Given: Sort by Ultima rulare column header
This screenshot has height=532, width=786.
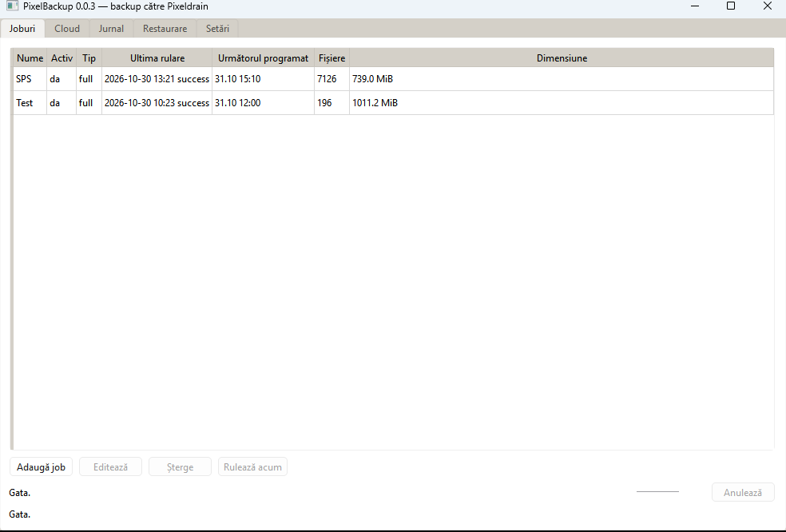Looking at the screenshot, I should [157, 58].
